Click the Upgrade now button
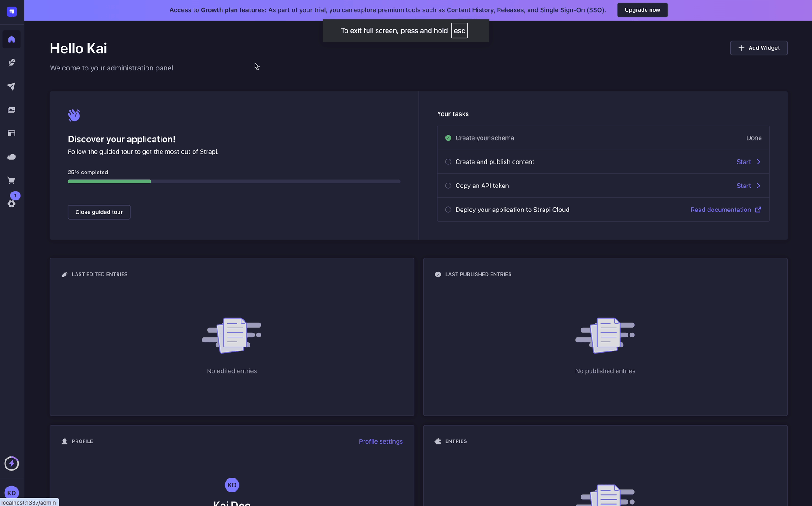 [642, 9]
